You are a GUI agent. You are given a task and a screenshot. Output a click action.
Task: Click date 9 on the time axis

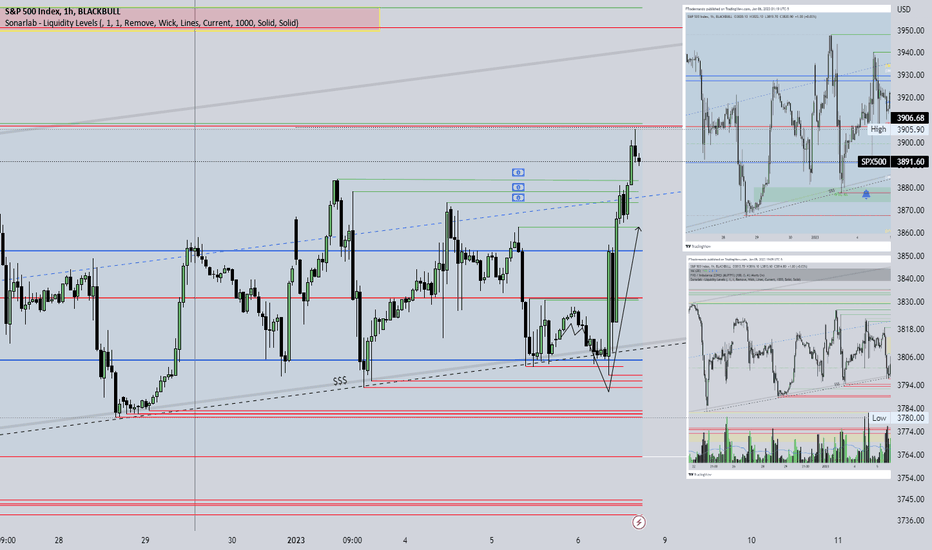tap(665, 540)
